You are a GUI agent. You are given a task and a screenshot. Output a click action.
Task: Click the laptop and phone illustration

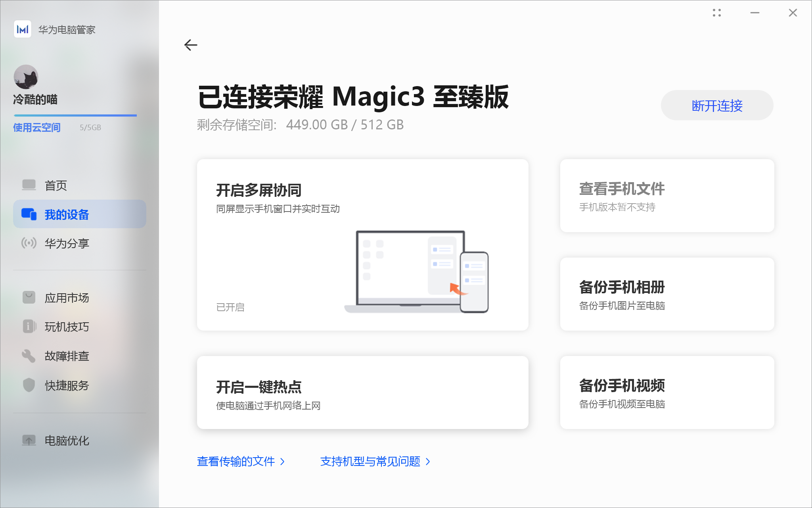(x=416, y=272)
